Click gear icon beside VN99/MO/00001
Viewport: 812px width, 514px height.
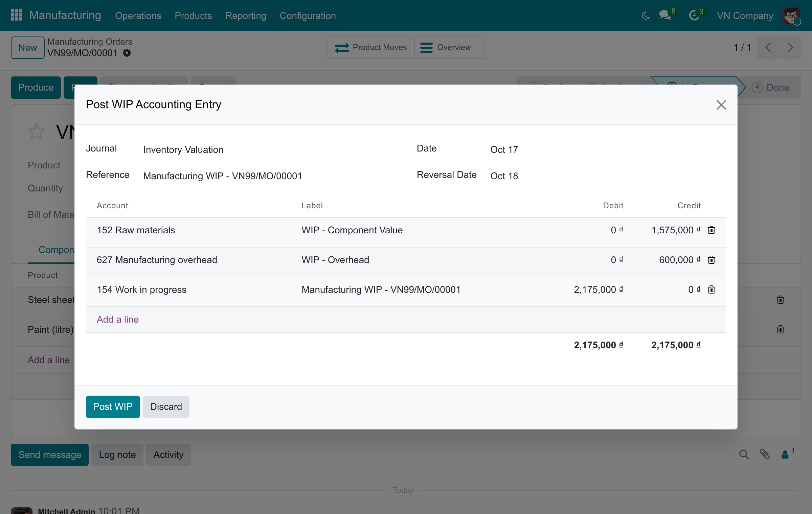[127, 53]
